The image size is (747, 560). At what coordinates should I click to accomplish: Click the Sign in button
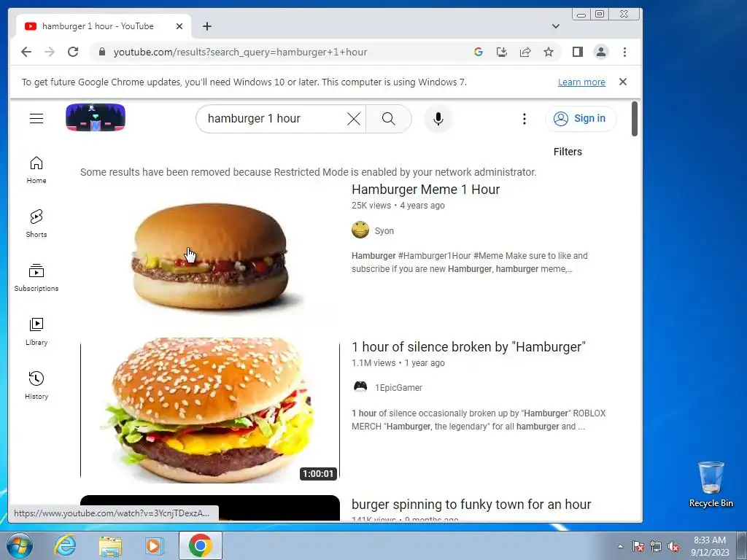(x=580, y=119)
